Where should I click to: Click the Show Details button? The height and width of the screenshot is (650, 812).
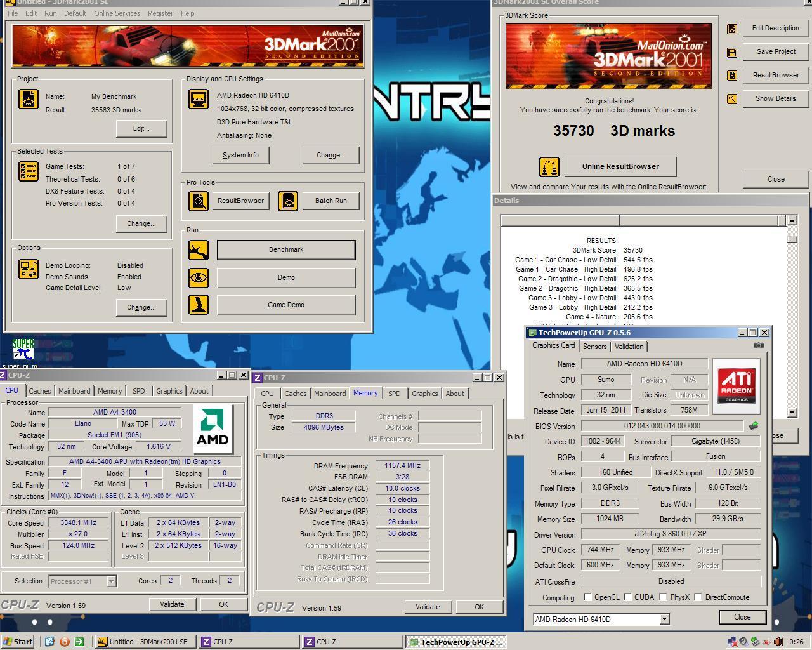(775, 99)
